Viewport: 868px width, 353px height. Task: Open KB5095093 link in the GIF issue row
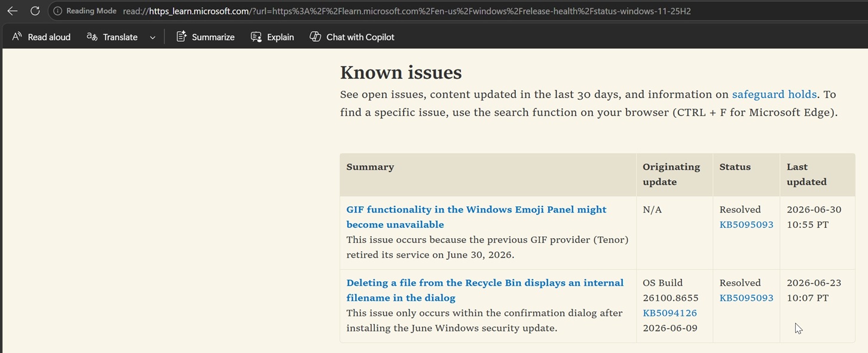tap(746, 225)
